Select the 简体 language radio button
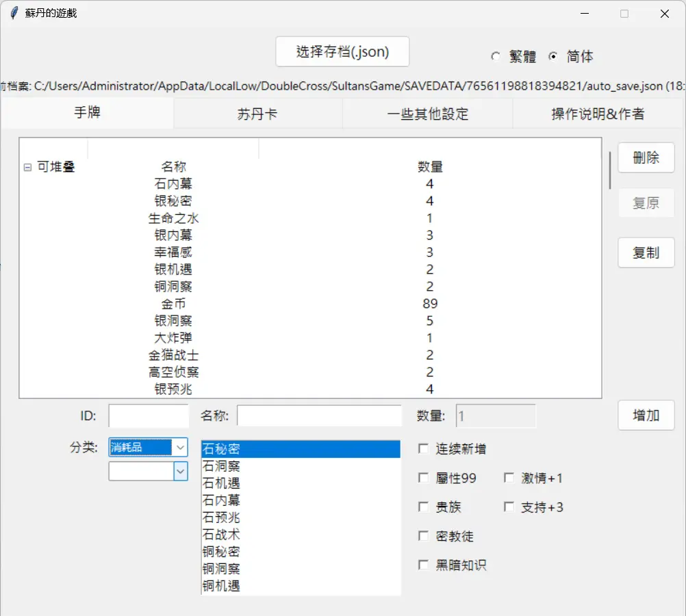The image size is (686, 616). [x=553, y=57]
